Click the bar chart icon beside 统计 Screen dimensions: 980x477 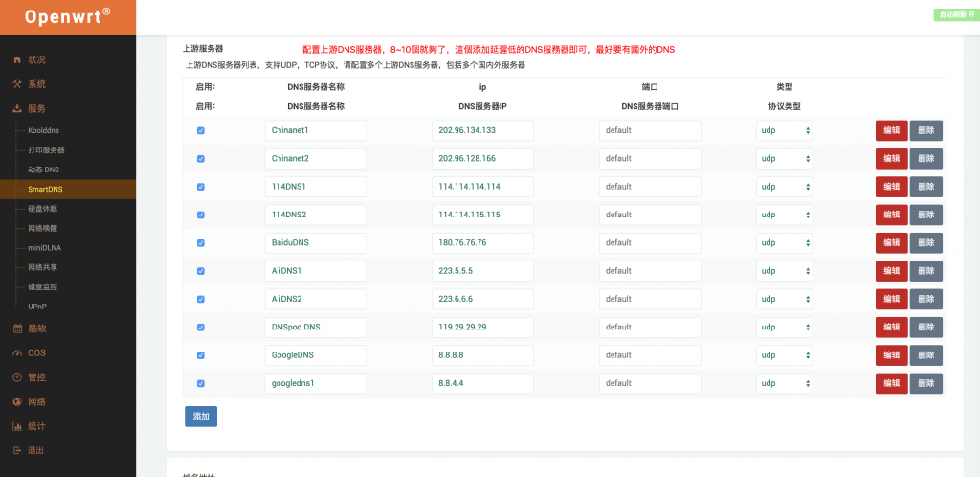coord(17,426)
